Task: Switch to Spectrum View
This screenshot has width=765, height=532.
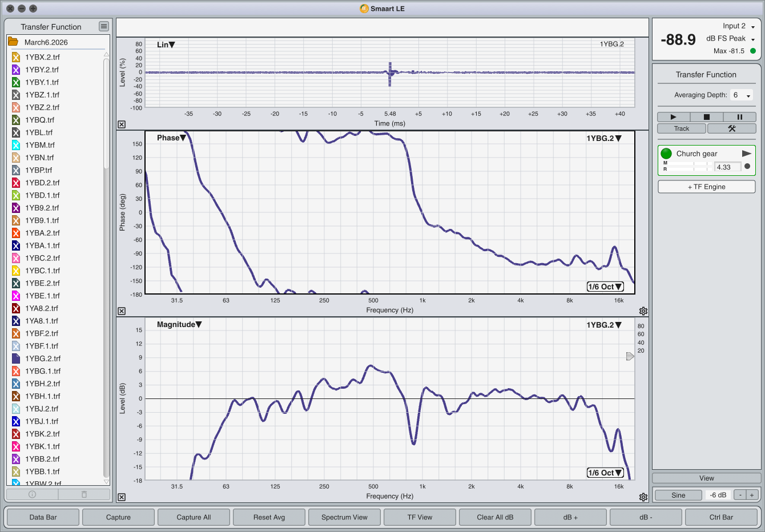Action: coord(345,517)
